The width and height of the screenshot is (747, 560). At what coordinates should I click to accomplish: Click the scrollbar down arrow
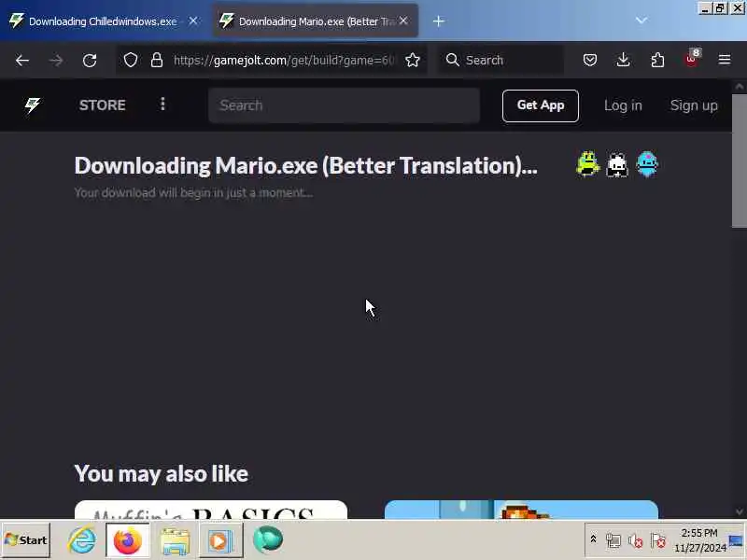pos(739,511)
